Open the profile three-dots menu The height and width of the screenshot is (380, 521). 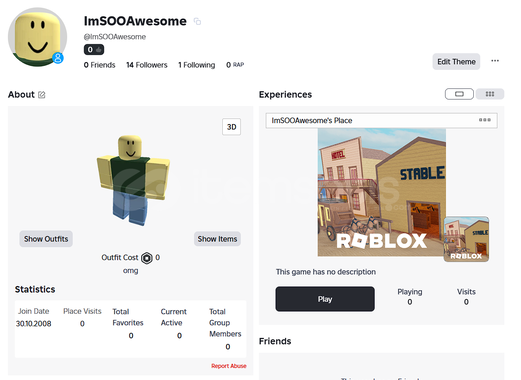[x=495, y=61]
